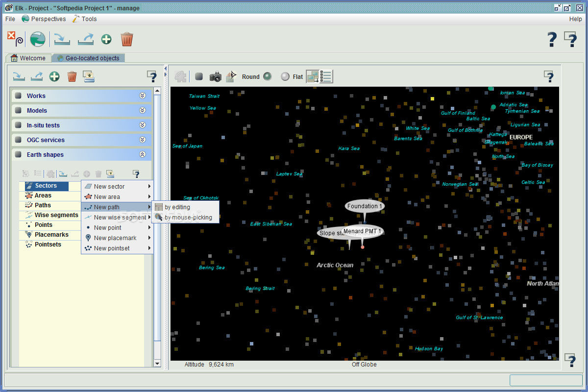This screenshot has width=588, height=392.
Task: Choose New path by mouse-picking
Action: pyautogui.click(x=186, y=218)
